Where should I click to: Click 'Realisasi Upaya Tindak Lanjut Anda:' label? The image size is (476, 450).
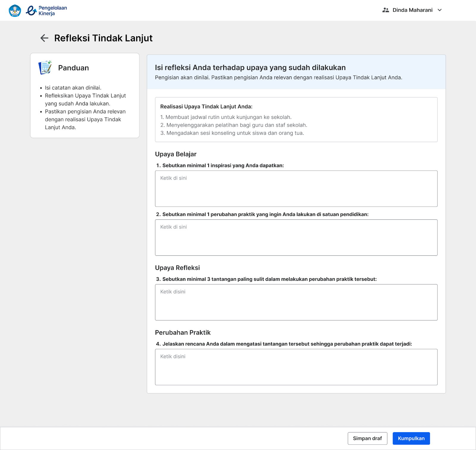pyautogui.click(x=206, y=106)
